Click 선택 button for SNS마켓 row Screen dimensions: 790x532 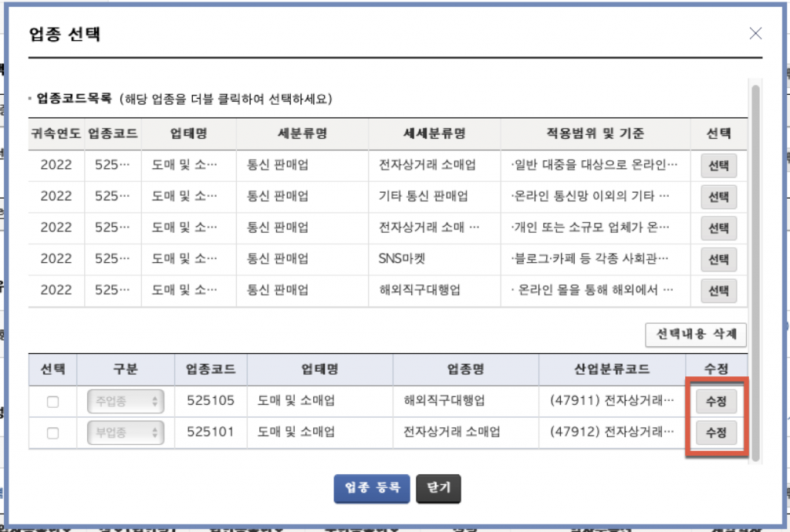(718, 259)
